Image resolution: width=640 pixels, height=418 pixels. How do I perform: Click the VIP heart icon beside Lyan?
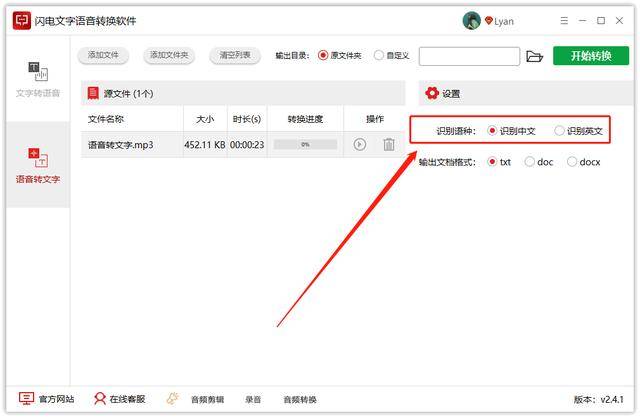pos(489,21)
